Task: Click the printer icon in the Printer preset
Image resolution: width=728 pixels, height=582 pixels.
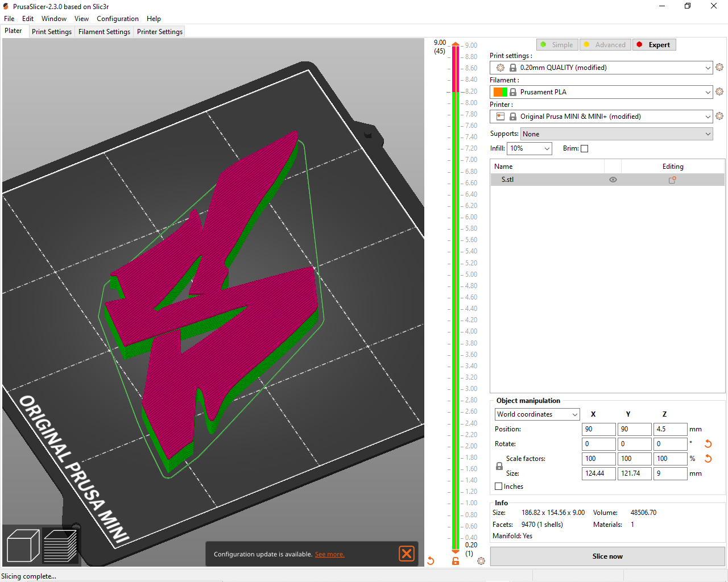Action: [500, 117]
